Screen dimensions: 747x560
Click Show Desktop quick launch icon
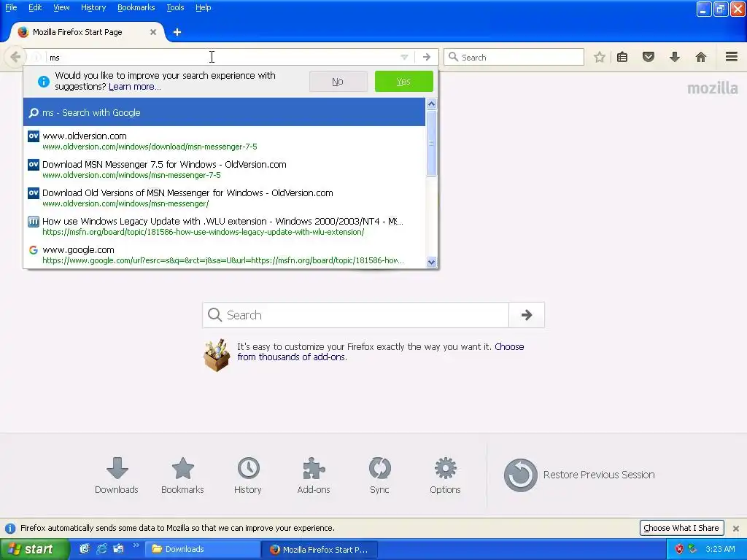pos(85,548)
